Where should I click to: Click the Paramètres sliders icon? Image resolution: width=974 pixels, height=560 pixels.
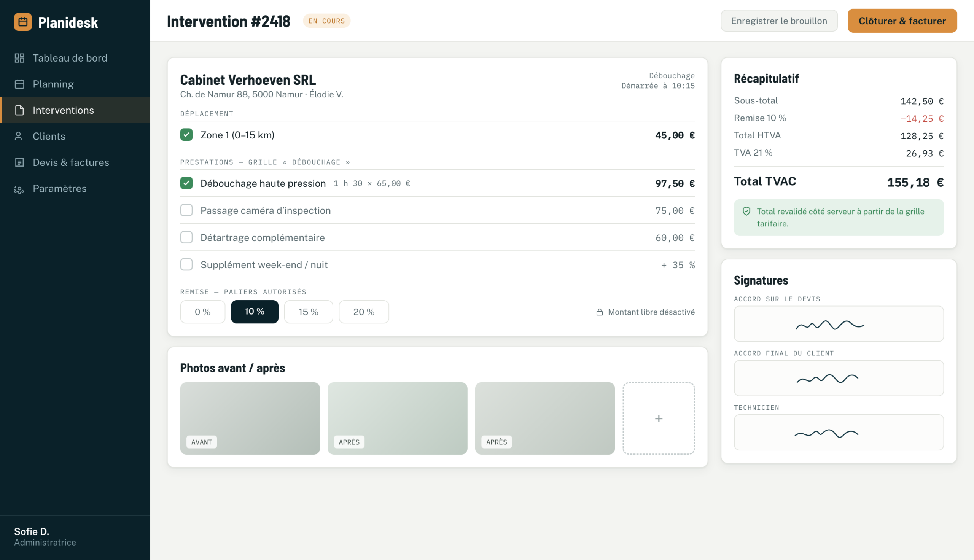[19, 189]
